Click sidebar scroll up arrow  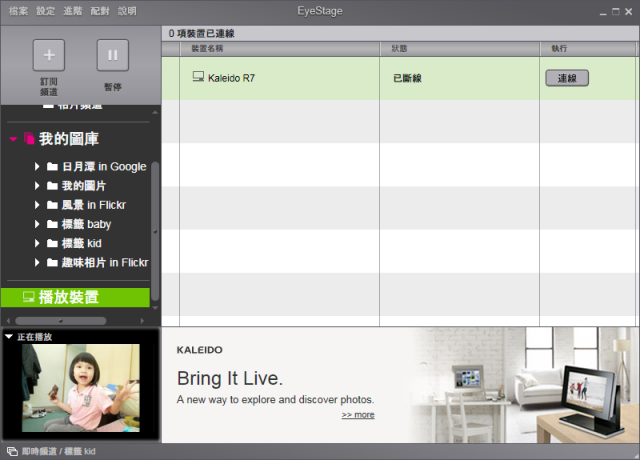(x=155, y=112)
